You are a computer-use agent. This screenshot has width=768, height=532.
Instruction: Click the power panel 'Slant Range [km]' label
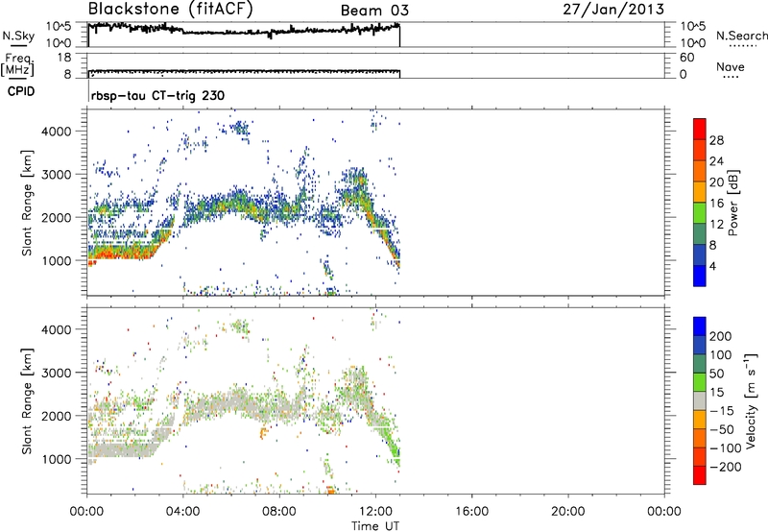click(27, 204)
